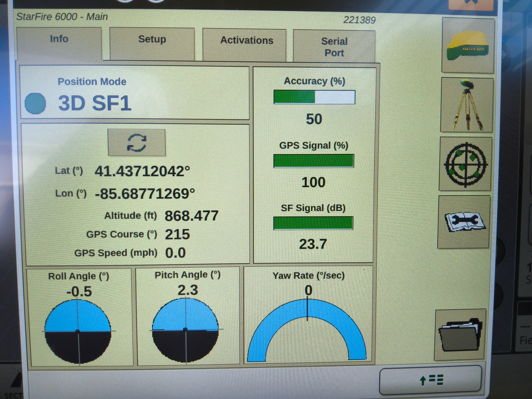Open the Activations tab
Viewport: 532px width, 399px height.
point(244,45)
